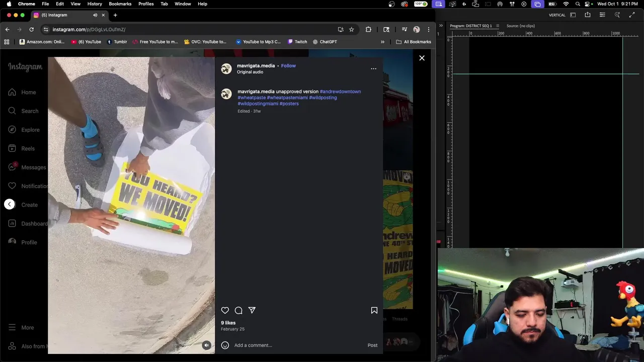The image size is (644, 362).
Task: Expand hidden bookmarks chevron
Action: point(382,42)
